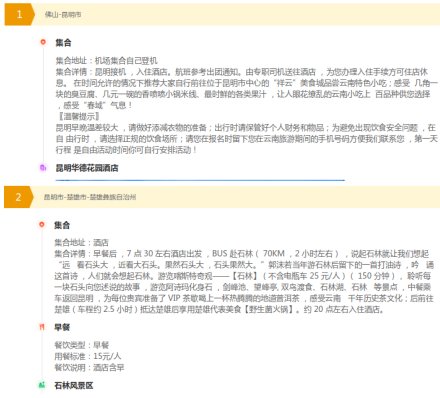Open the 石林风景区 attraction entry
Viewport: 440px width, 398px height.
tap(74, 386)
